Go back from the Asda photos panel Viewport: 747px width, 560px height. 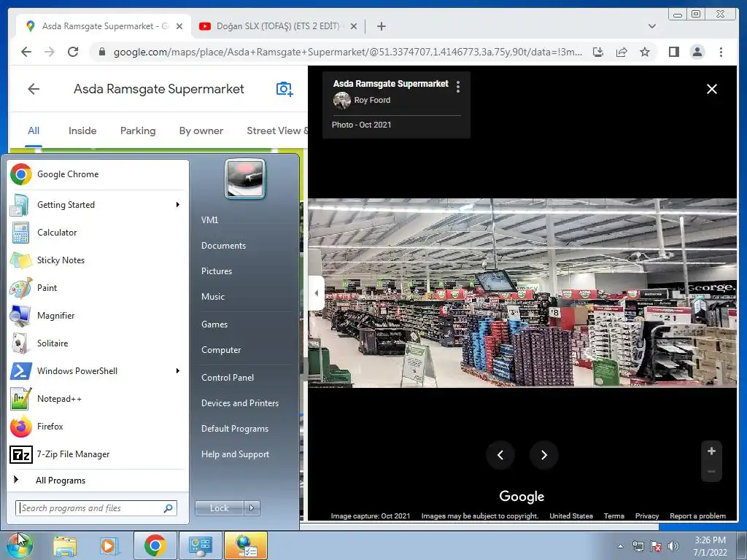34,89
